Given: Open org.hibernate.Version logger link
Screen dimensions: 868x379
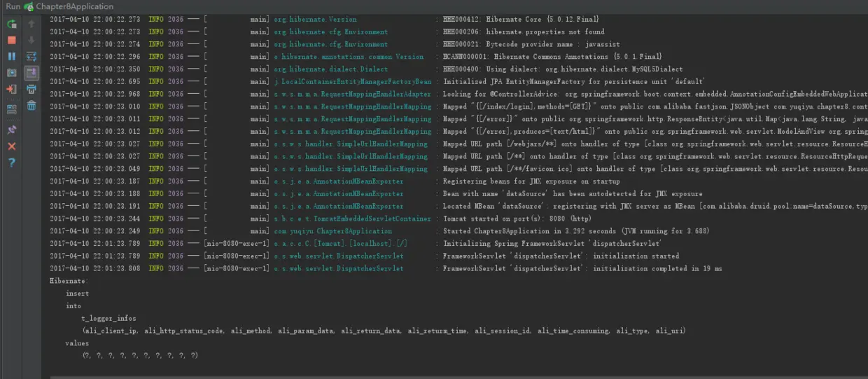Looking at the screenshot, I should click(314, 20).
